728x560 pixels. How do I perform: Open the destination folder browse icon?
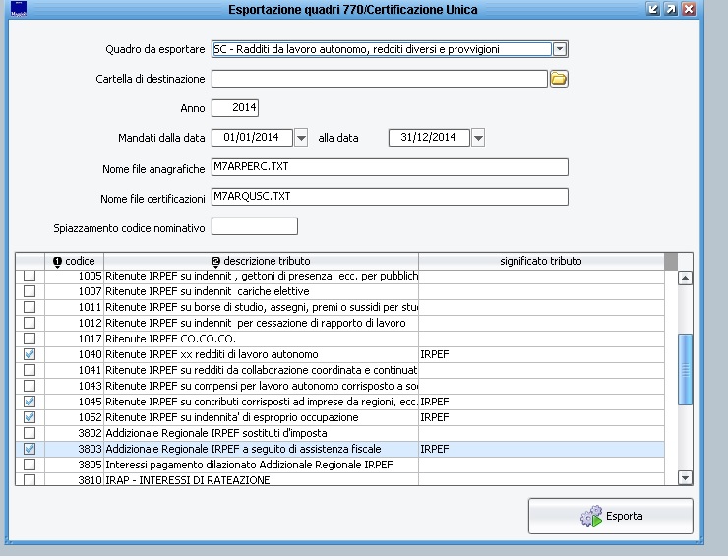559,79
